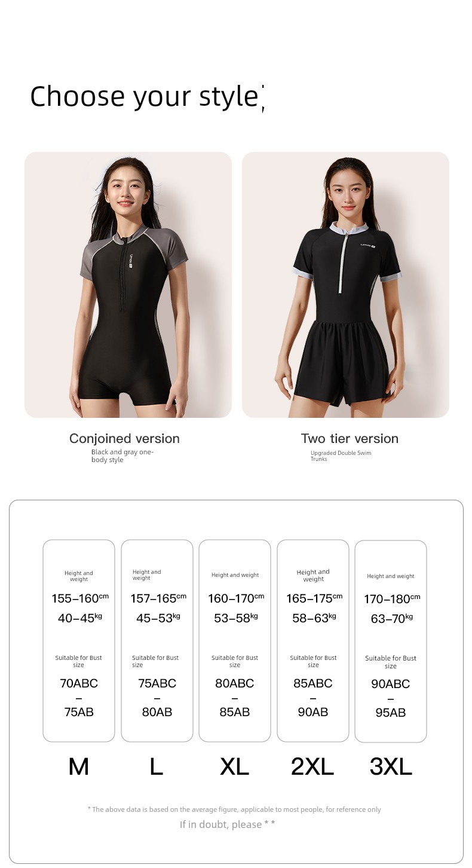Click the large XL size label
Screen dimensions: 472x868
[235, 766]
